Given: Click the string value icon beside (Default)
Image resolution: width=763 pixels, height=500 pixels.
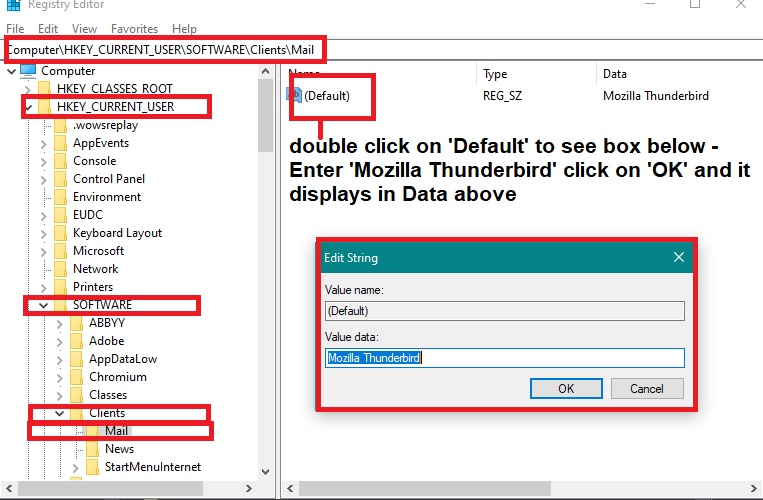Looking at the screenshot, I should point(294,95).
